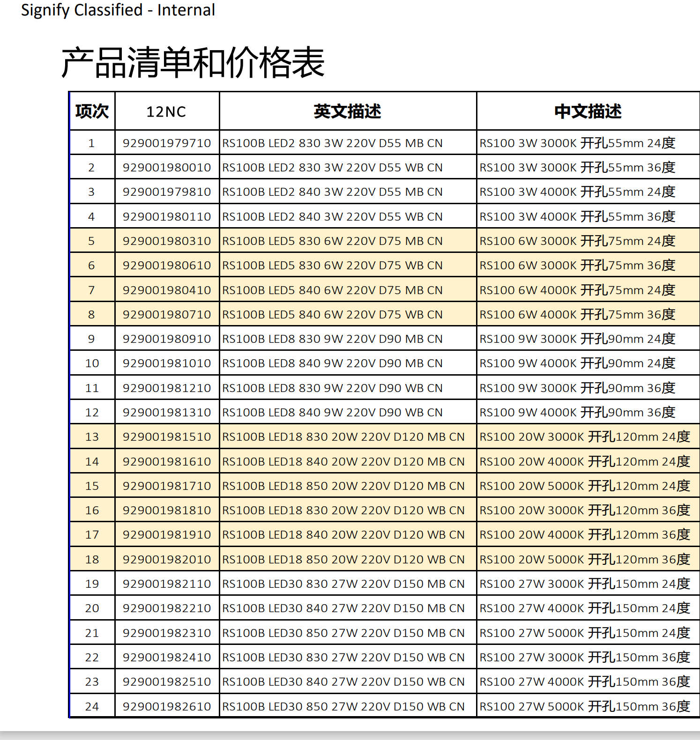Select cell 929001981510
Screen dimensions: 700x740
167,437
